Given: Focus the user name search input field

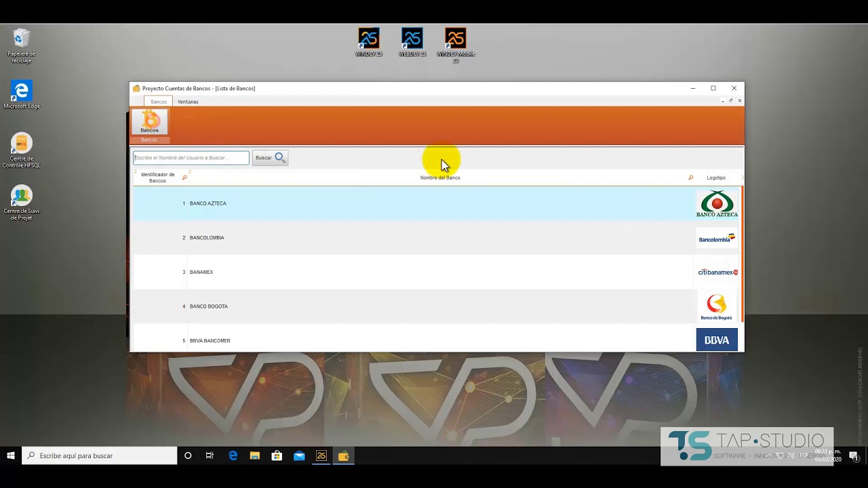Looking at the screenshot, I should coord(191,158).
